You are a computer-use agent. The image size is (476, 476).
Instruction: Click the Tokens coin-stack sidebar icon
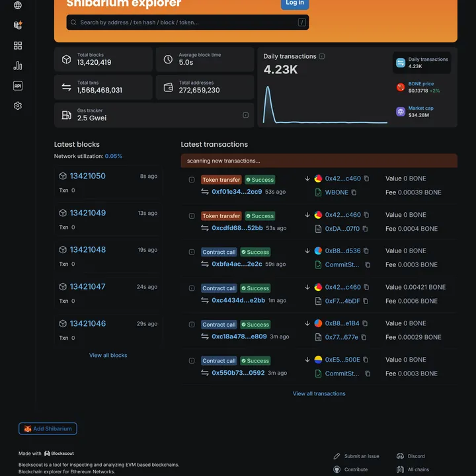[x=18, y=26]
